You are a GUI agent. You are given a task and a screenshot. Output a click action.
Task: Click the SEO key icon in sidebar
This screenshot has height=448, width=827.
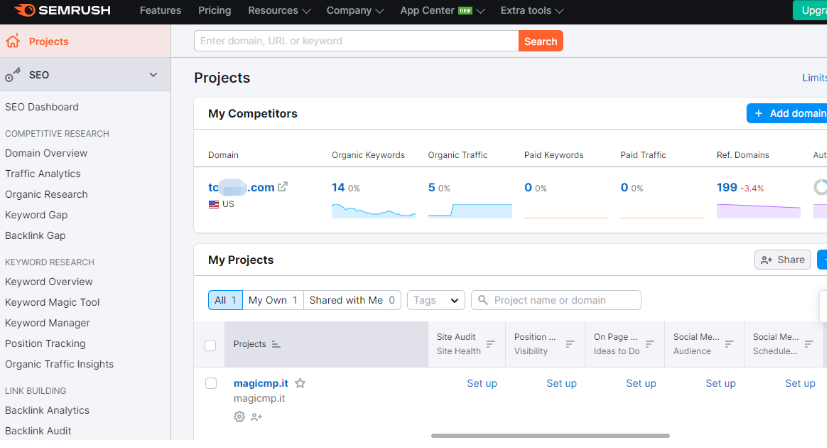point(13,74)
